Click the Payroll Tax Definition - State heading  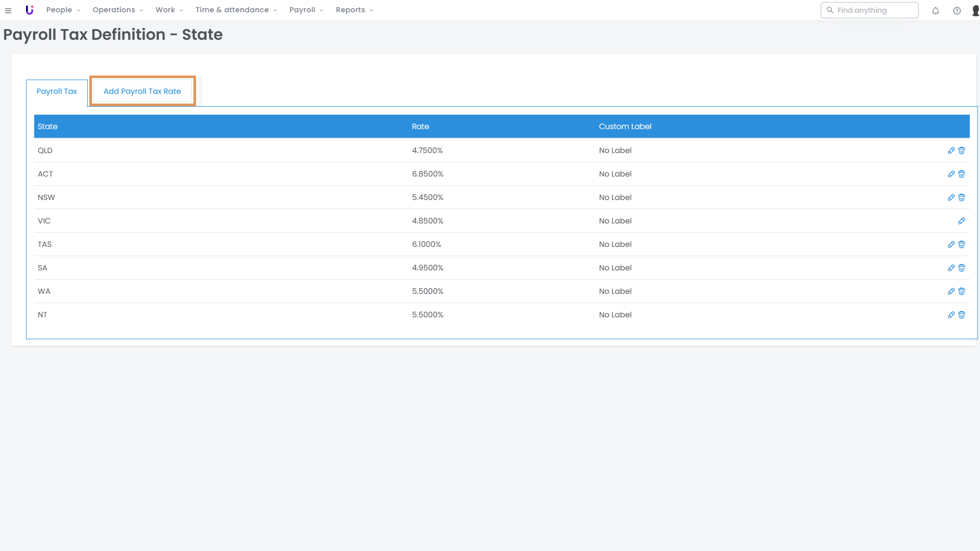click(x=113, y=35)
